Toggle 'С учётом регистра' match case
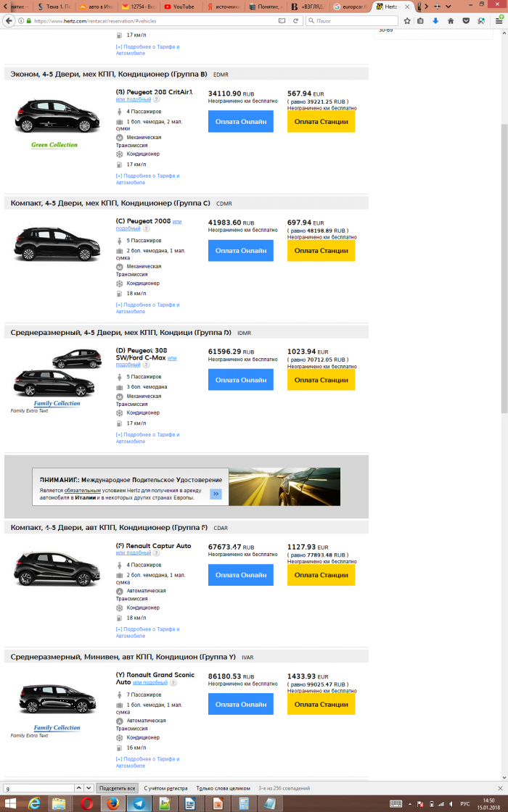Image resolution: width=508 pixels, height=812 pixels. (165, 788)
